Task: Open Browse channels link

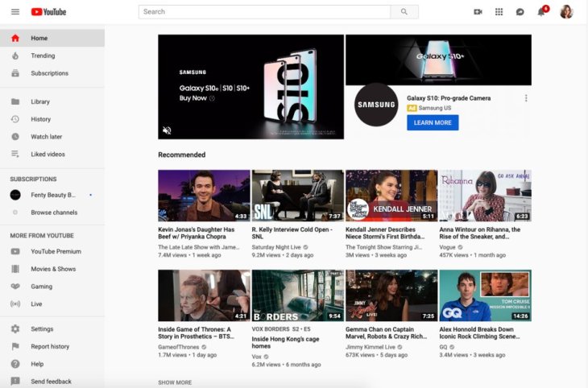Action: [x=54, y=213]
